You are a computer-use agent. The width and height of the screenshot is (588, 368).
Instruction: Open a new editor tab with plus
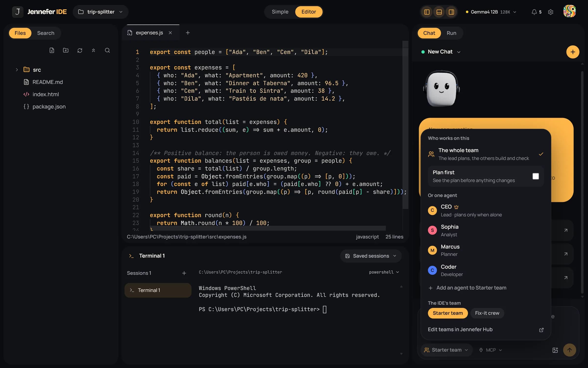point(188,33)
